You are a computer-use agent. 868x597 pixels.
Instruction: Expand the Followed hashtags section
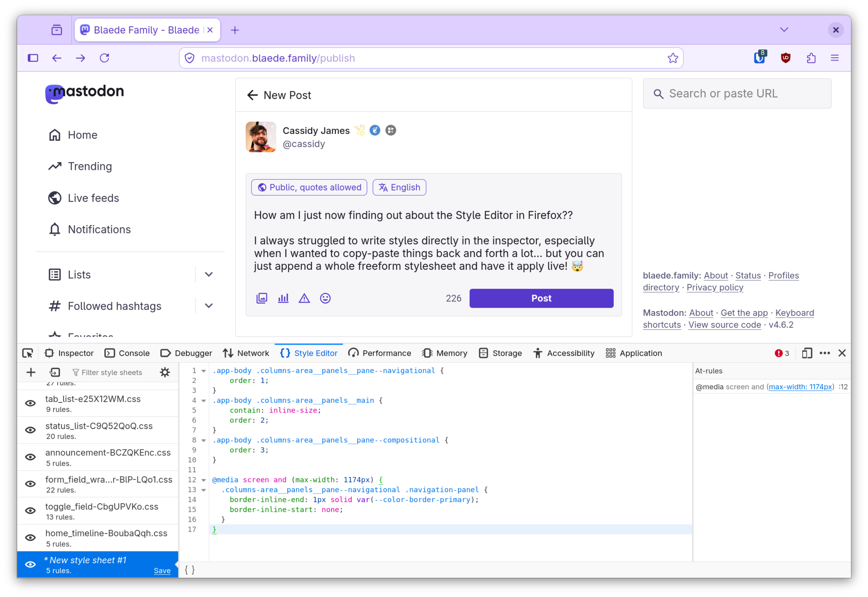[209, 306]
